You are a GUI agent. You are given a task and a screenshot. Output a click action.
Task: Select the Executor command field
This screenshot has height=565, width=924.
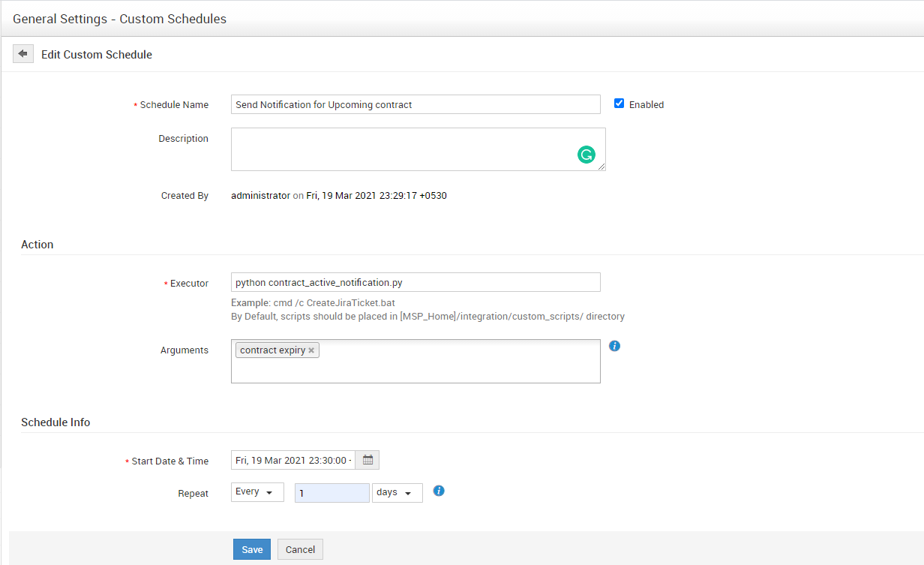click(x=415, y=282)
